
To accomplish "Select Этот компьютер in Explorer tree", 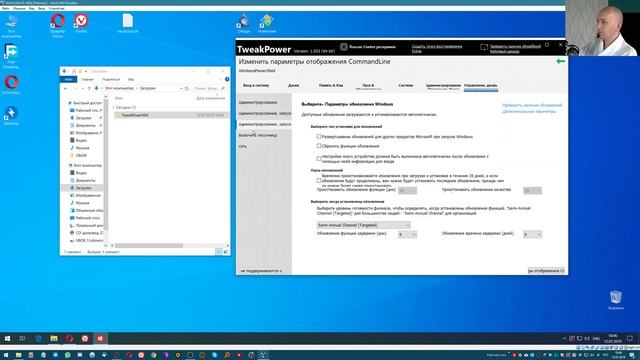I will tap(85, 165).
